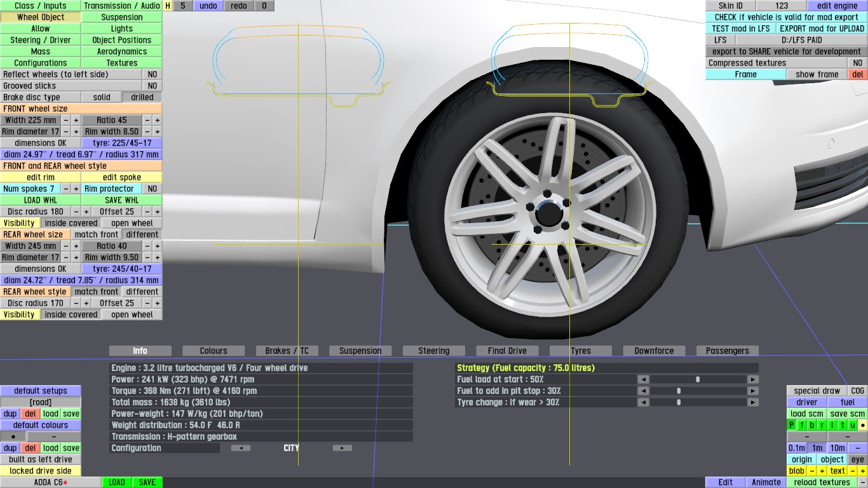Increase Fuel load at start with right arrow
This screenshot has height=488, width=868.
pyautogui.click(x=753, y=379)
